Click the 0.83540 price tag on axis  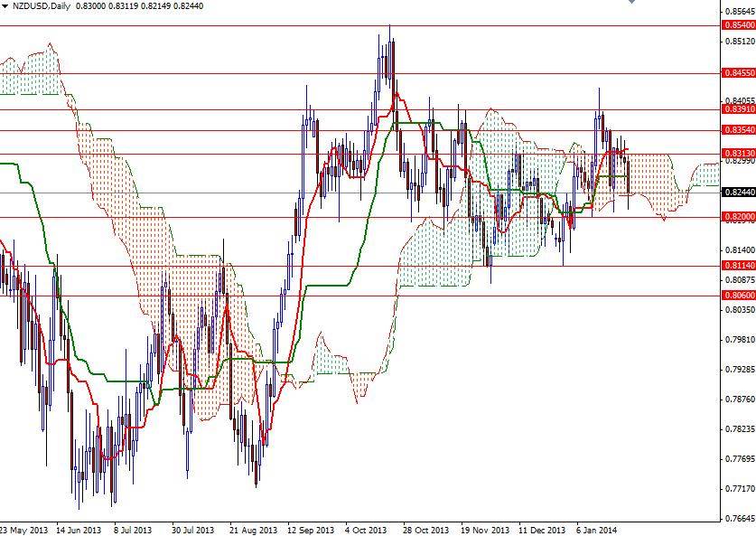(x=736, y=131)
